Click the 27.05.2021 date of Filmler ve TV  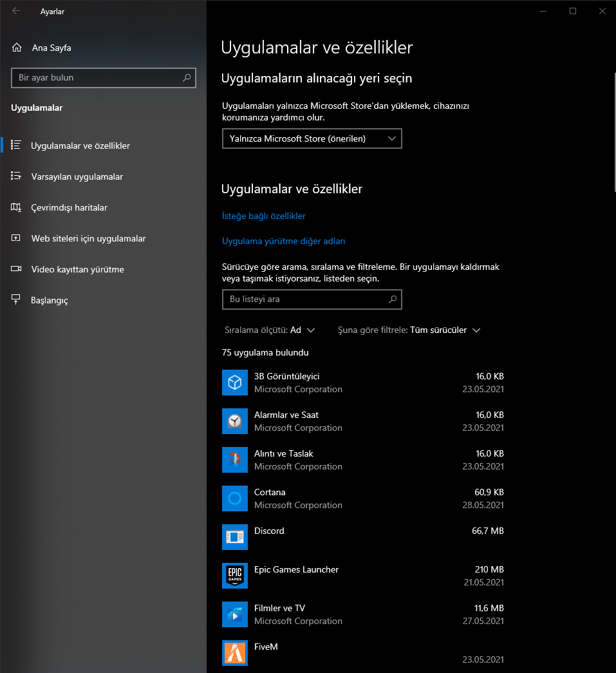click(483, 621)
